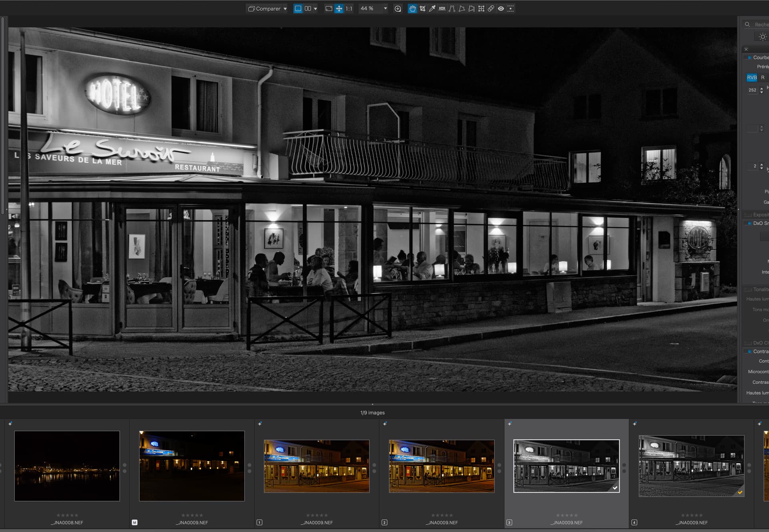This screenshot has height=532, width=769.
Task: Click the sparkle icon above virtual copy 3
Action: point(510,424)
